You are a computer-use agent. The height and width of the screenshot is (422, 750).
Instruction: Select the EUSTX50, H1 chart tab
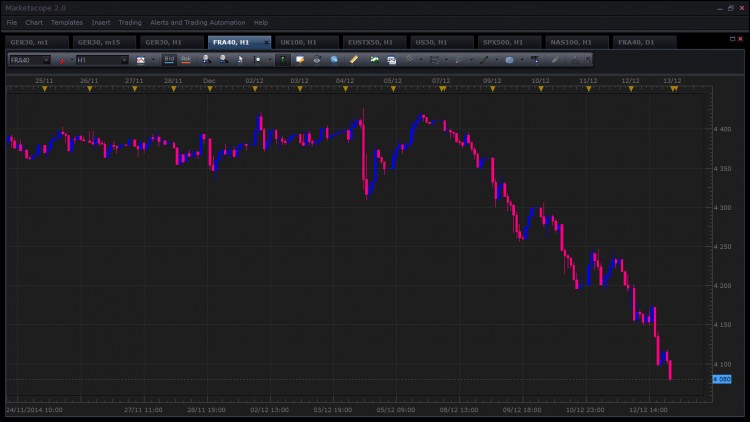pos(374,42)
